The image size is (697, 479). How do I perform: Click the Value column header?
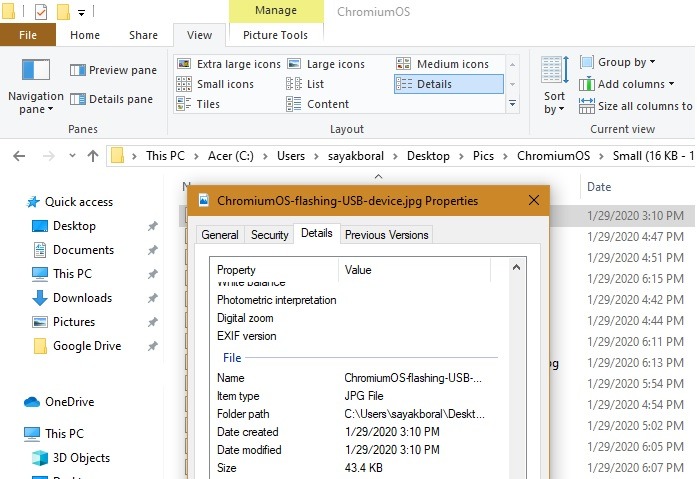click(414, 270)
